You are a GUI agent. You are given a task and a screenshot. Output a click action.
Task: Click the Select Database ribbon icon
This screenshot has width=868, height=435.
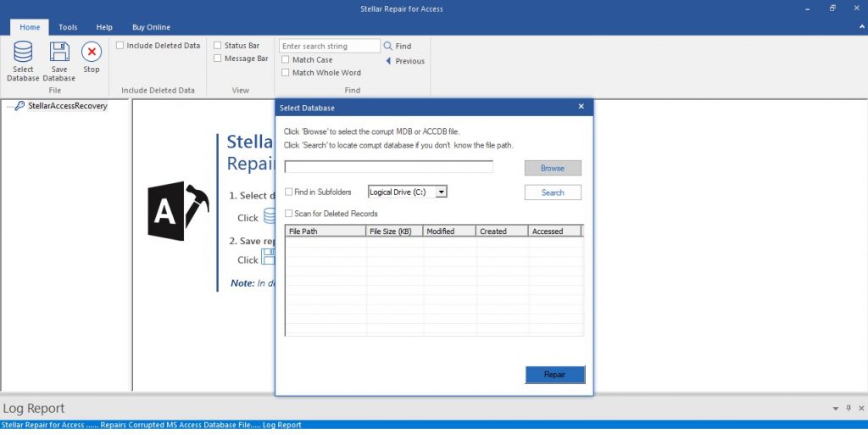tap(23, 61)
